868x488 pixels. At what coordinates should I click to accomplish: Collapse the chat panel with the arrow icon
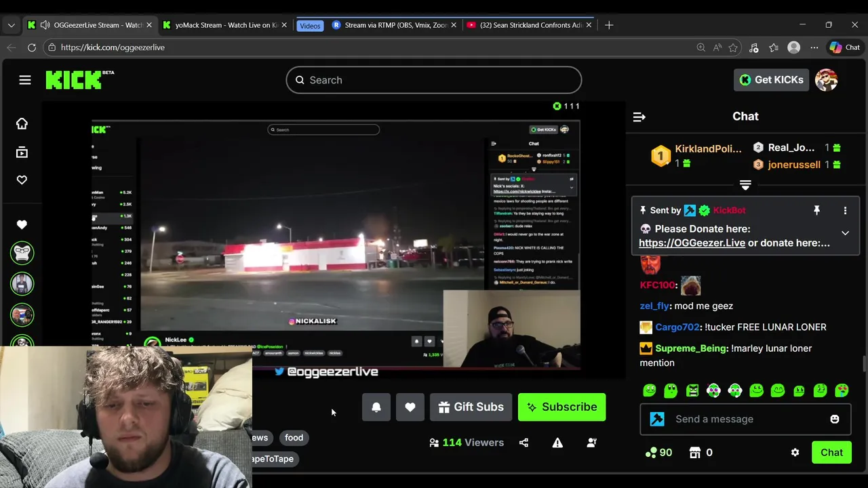pos(639,117)
